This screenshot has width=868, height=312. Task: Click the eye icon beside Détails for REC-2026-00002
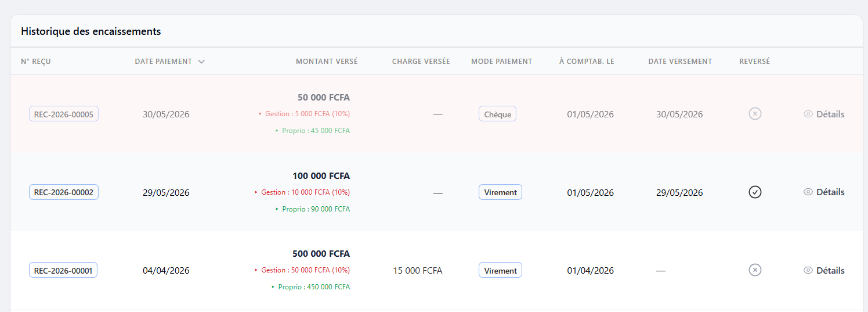tap(808, 192)
